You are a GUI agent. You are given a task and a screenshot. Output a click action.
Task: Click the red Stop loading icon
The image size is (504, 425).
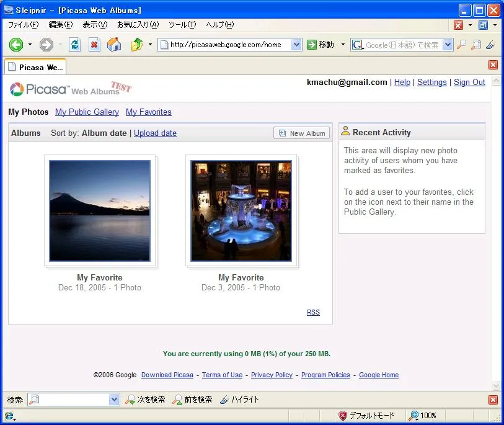pos(94,44)
